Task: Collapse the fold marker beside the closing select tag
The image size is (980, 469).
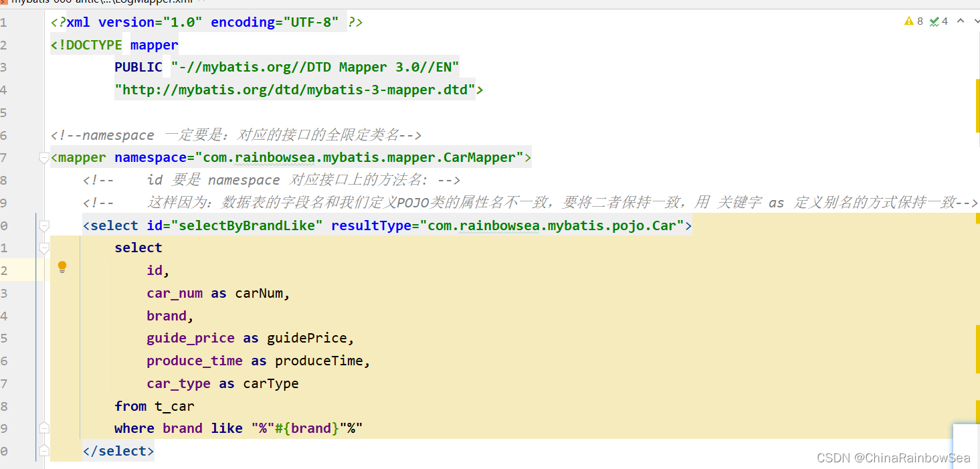Action: [x=44, y=450]
